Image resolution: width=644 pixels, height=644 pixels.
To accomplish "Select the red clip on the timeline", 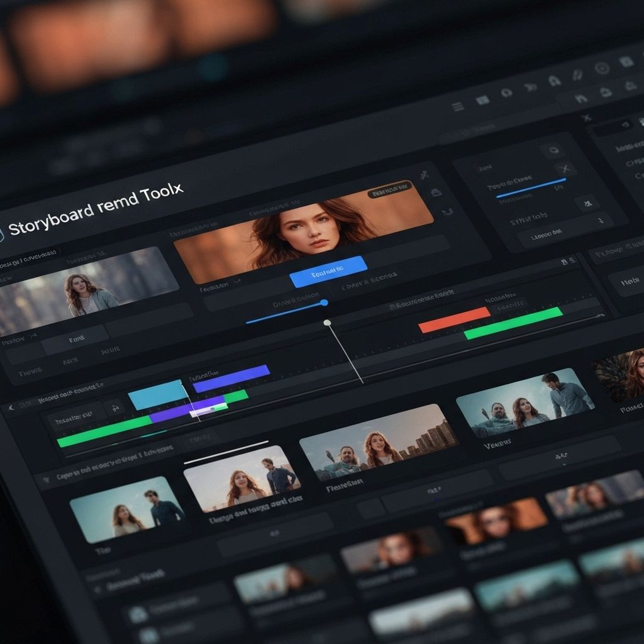I will (454, 319).
